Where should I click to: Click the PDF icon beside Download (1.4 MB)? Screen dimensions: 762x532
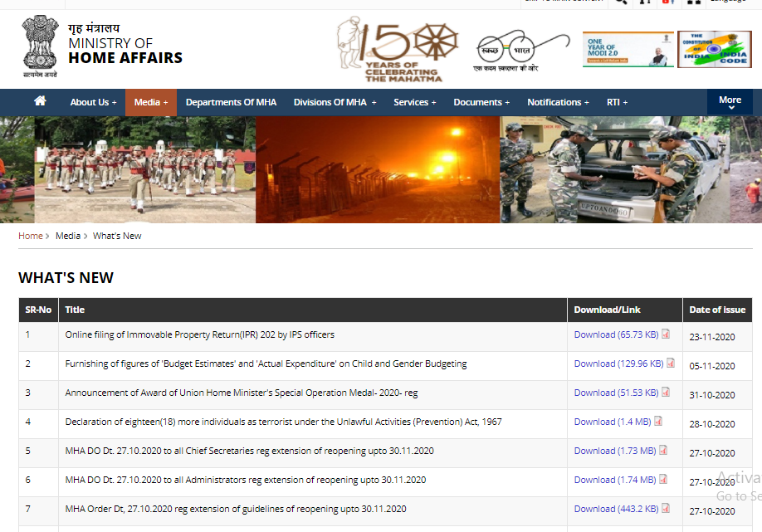(x=658, y=422)
